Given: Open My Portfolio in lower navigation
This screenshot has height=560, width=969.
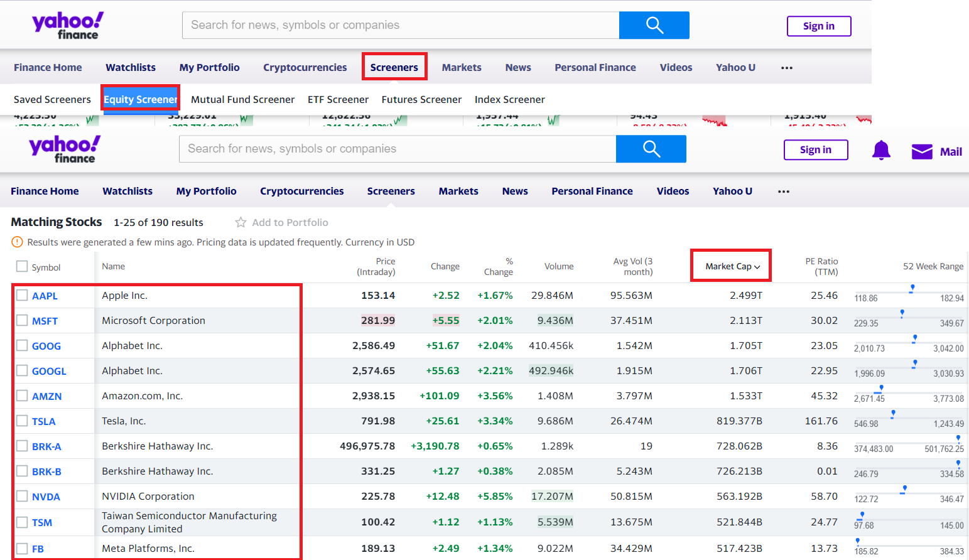Looking at the screenshot, I should (x=207, y=191).
